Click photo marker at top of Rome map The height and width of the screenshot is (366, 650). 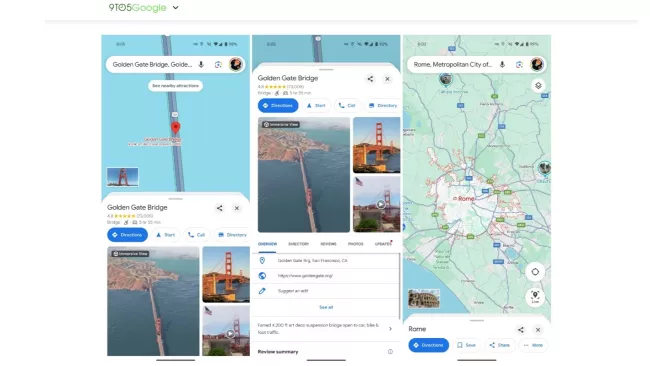point(446,79)
